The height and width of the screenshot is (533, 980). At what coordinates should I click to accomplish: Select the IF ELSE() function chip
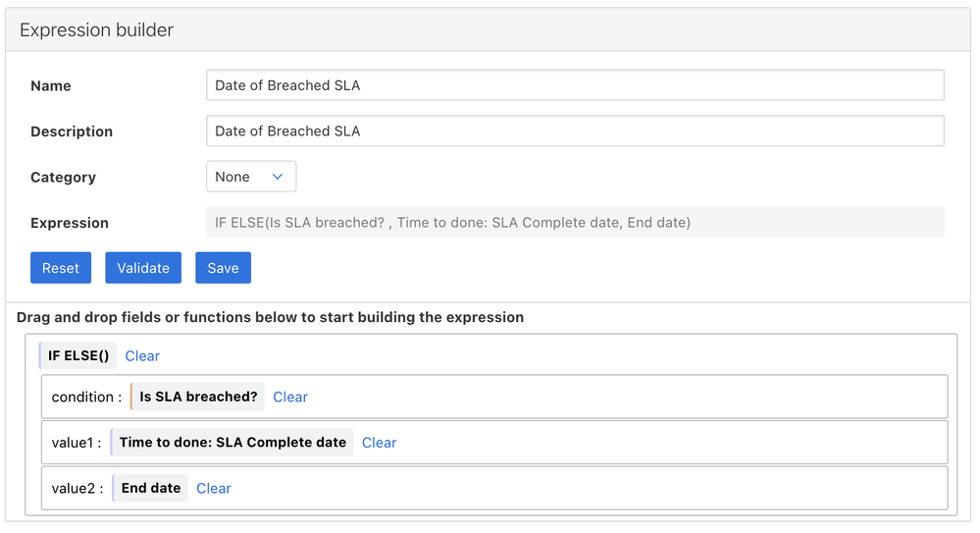pos(77,355)
